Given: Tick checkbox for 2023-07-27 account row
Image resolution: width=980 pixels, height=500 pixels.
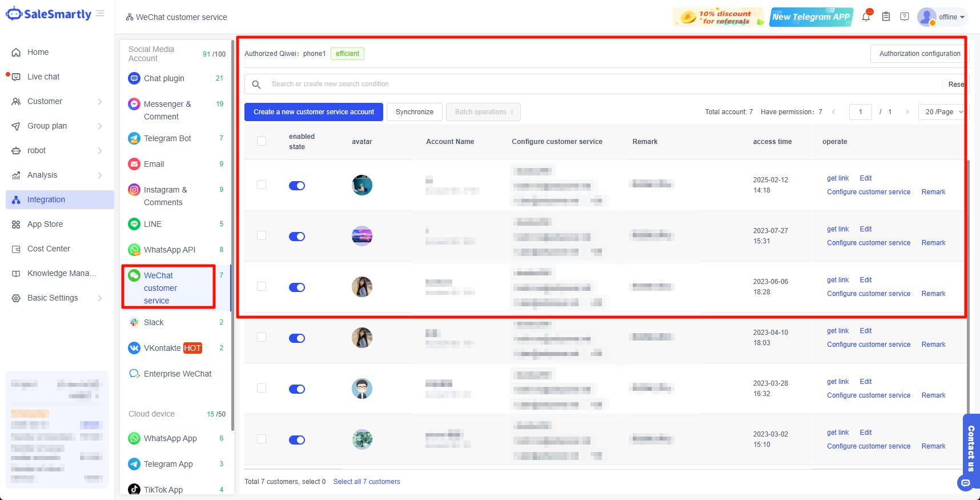Looking at the screenshot, I should (262, 235).
